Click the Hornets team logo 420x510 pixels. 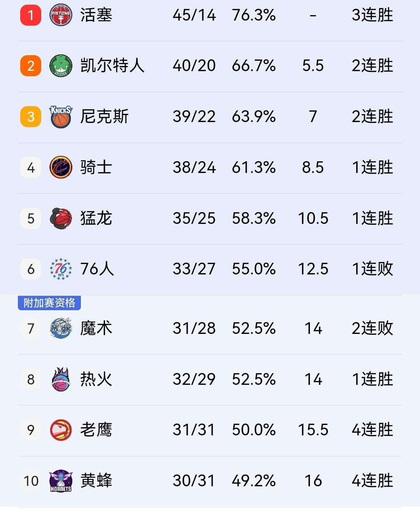tap(60, 481)
